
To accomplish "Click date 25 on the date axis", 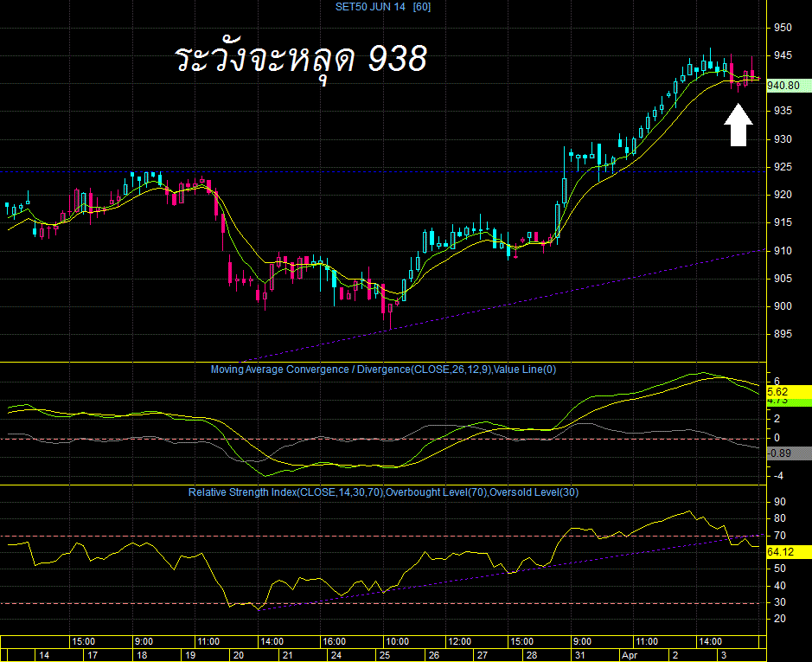I will coord(385,655).
